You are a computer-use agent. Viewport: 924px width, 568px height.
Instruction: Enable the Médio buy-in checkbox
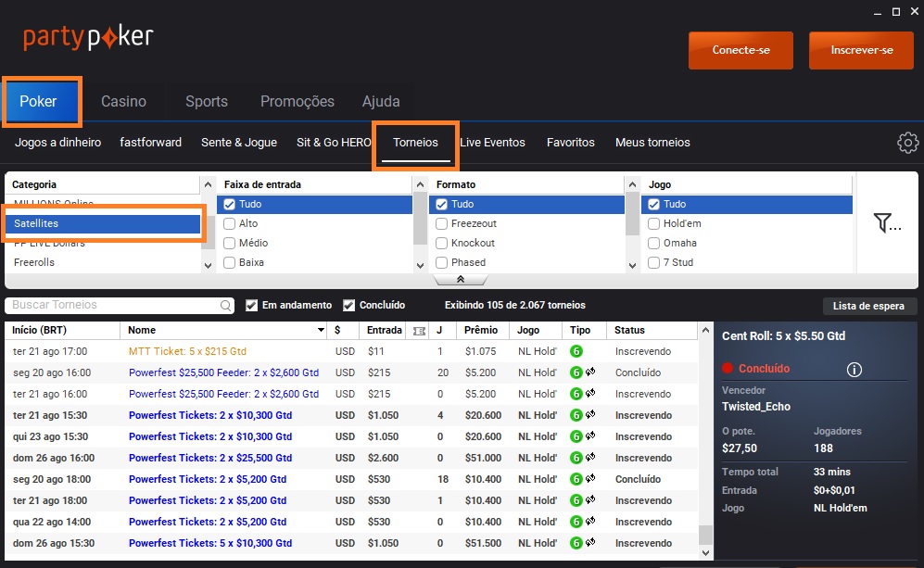(x=229, y=244)
